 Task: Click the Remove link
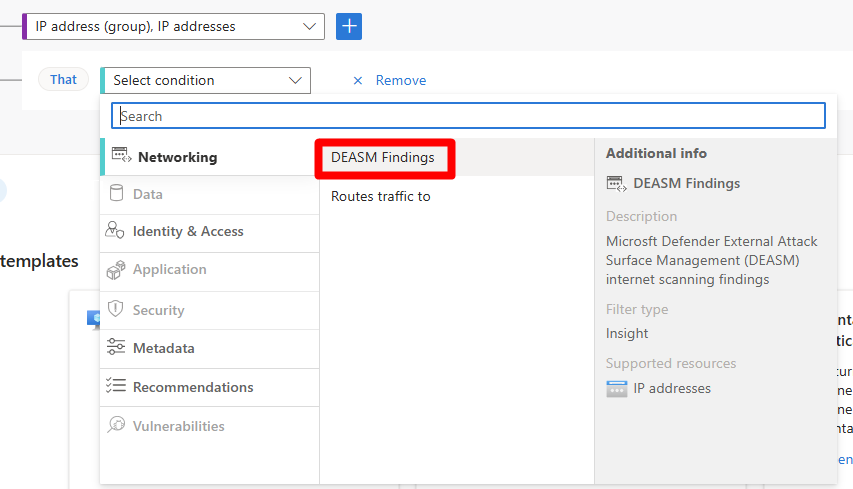401,81
